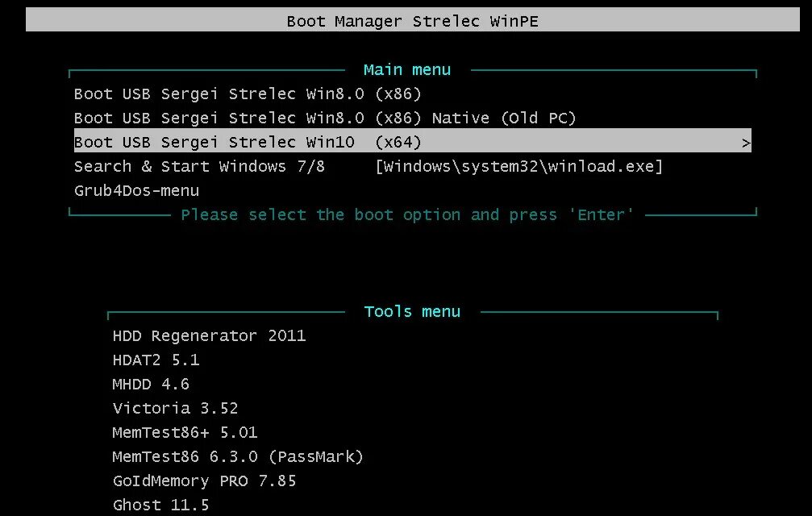
Task: Start HDAT2 5.1 tool
Action: (156, 360)
